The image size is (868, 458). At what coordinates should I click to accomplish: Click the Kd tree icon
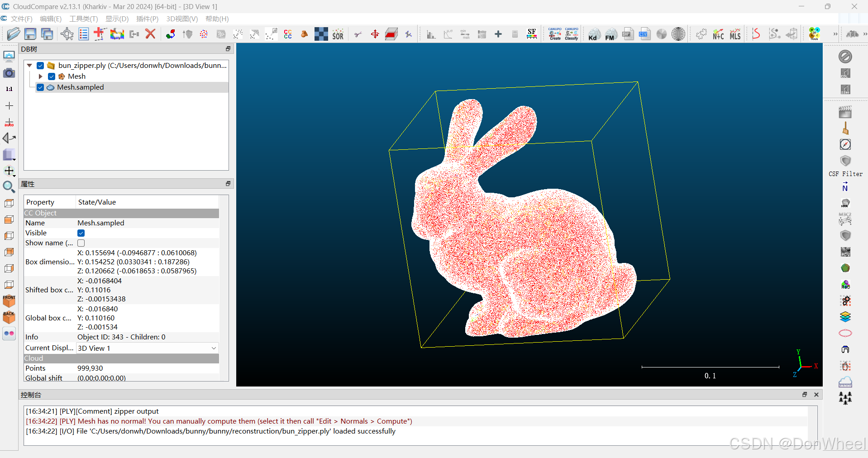point(594,34)
